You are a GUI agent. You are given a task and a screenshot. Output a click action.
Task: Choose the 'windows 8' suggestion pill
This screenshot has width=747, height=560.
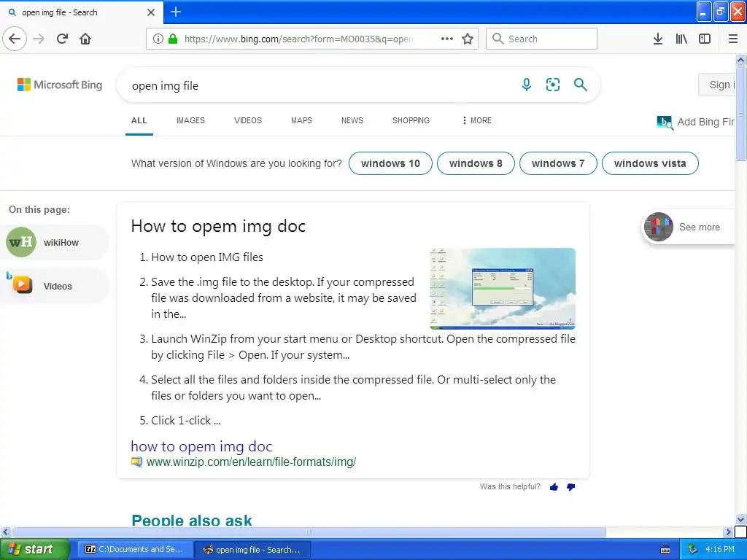(476, 163)
